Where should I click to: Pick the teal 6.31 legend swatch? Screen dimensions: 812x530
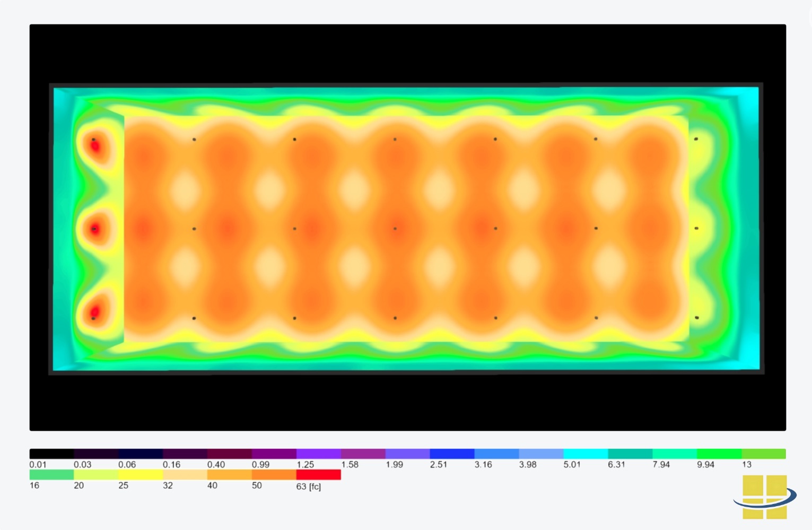pyautogui.click(x=630, y=454)
